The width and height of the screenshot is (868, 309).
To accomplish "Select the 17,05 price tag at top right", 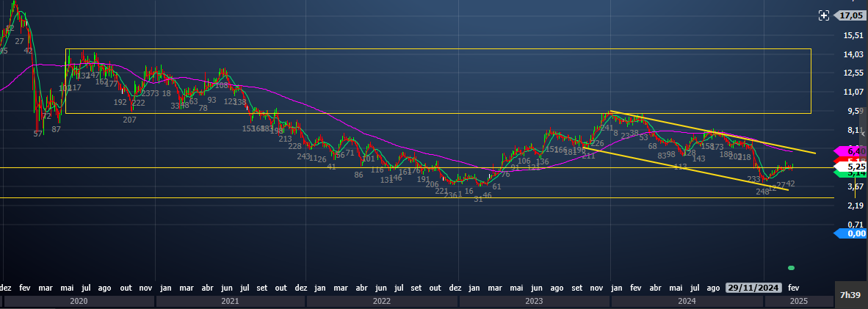I will [x=851, y=15].
